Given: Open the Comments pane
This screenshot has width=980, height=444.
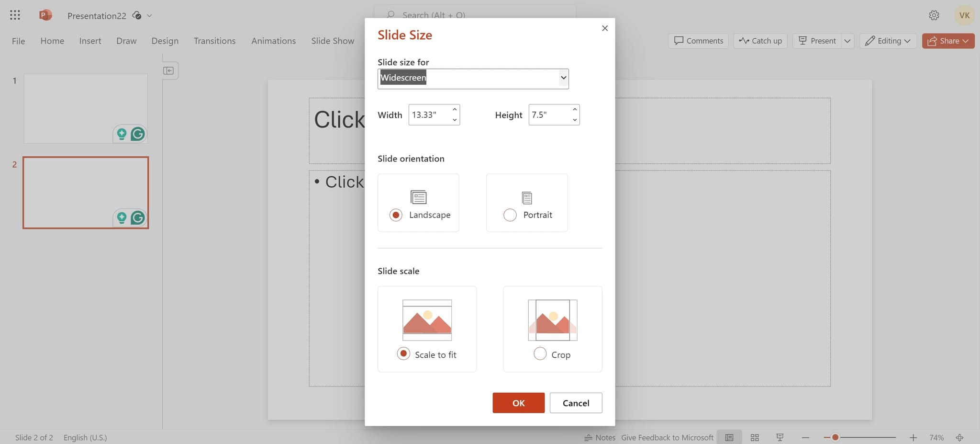Looking at the screenshot, I should (x=698, y=41).
